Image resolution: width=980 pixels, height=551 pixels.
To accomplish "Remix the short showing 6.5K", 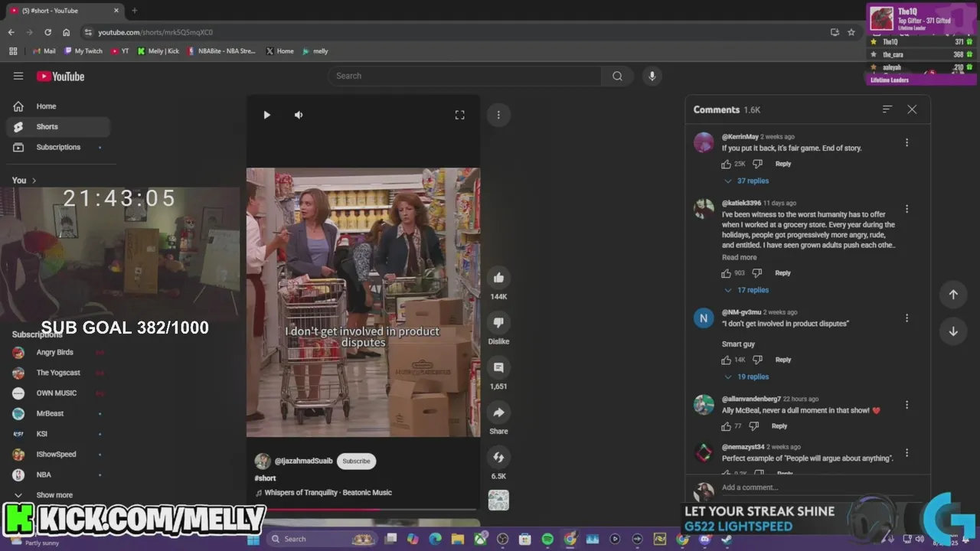I will [498, 457].
